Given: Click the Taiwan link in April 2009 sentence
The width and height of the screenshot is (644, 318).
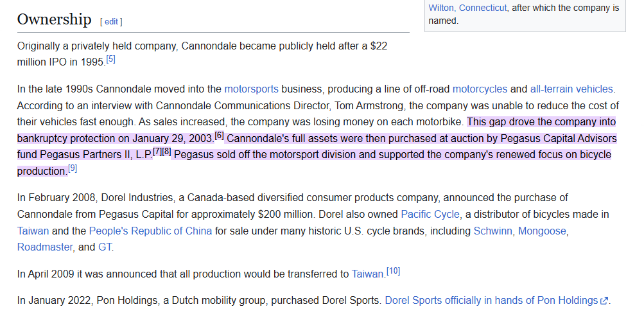Looking at the screenshot, I should 367,274.
